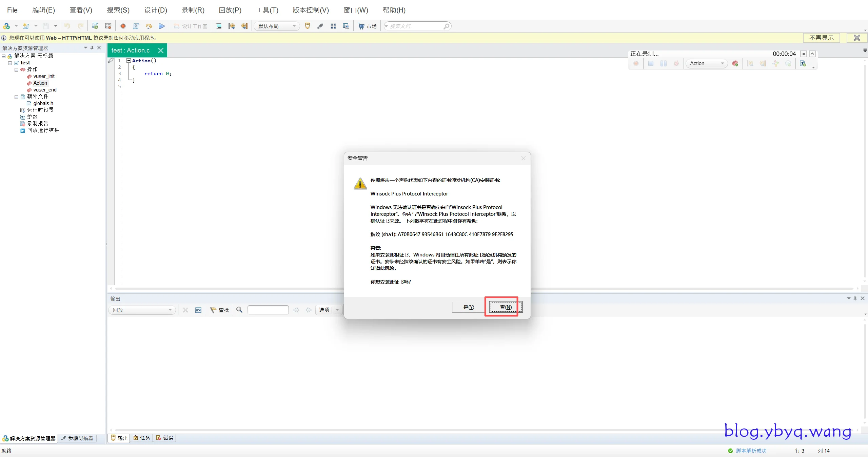The width and height of the screenshot is (868, 457).
Task: Collapse the floating recording toolbar with chevron
Action: tap(812, 54)
